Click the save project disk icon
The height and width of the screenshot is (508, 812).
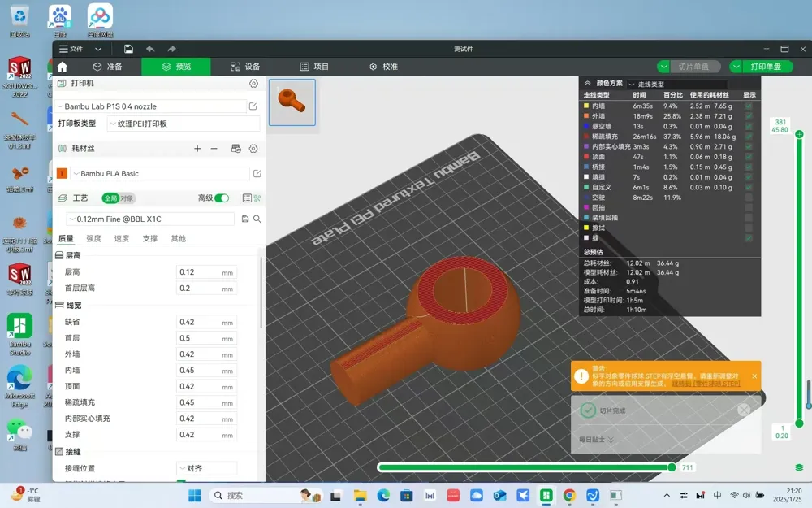tap(128, 49)
